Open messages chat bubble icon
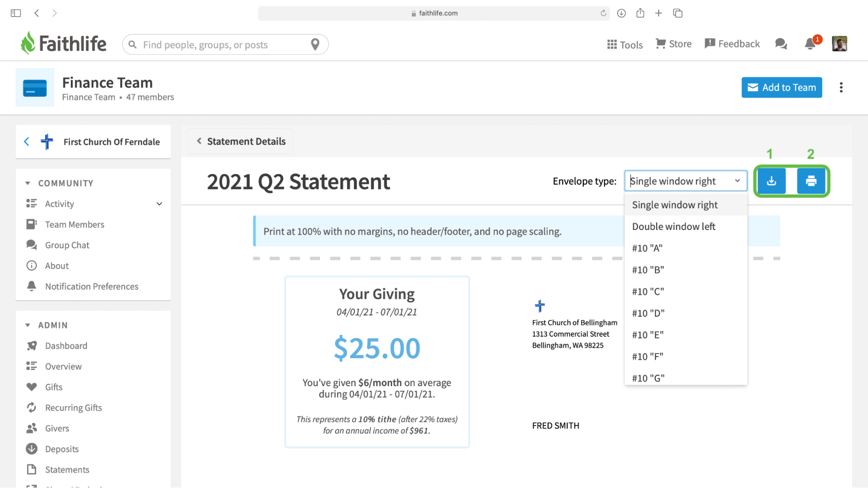The width and height of the screenshot is (868, 488). pos(781,44)
